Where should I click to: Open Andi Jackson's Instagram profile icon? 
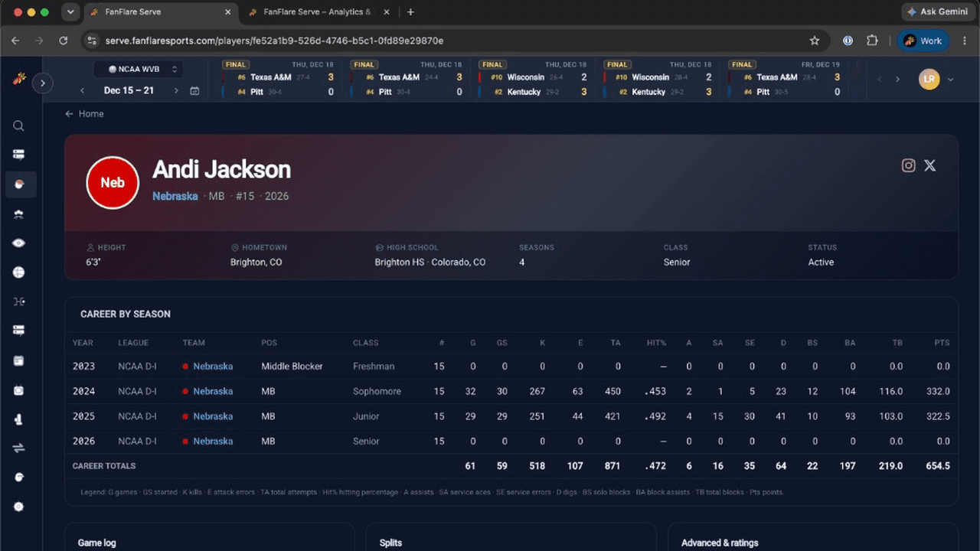coord(908,165)
